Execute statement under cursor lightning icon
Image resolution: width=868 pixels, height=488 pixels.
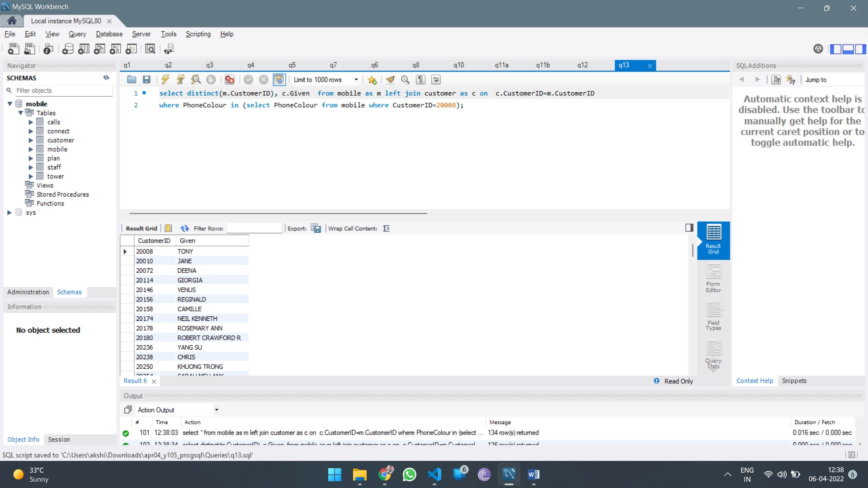click(x=180, y=80)
